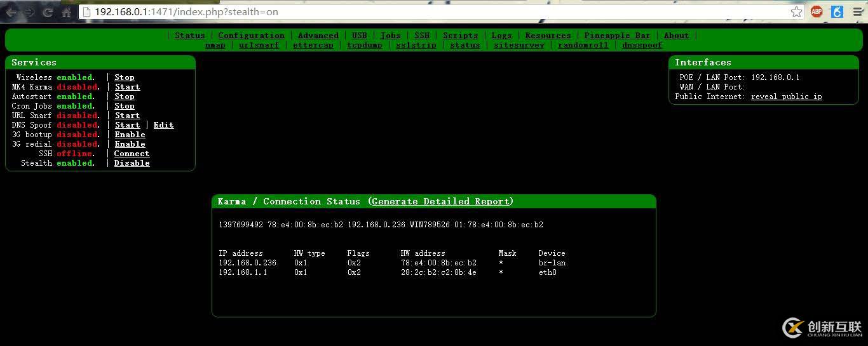
Task: Click the browser Back arrow
Action: [x=11, y=12]
